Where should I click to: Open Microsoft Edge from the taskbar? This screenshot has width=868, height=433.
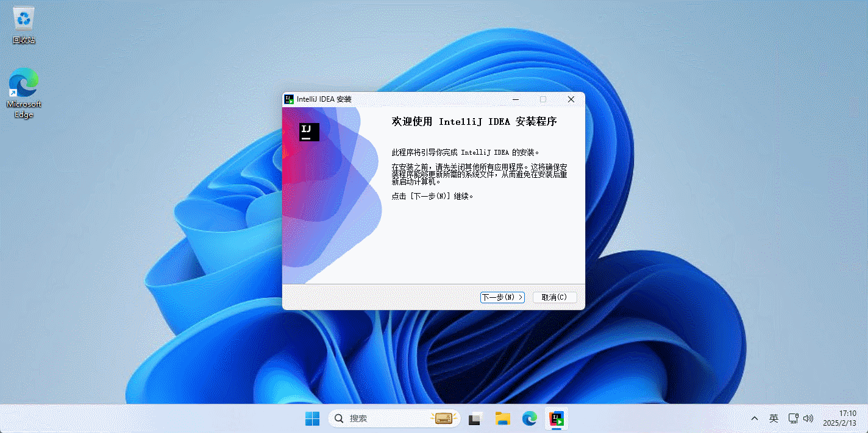click(529, 418)
